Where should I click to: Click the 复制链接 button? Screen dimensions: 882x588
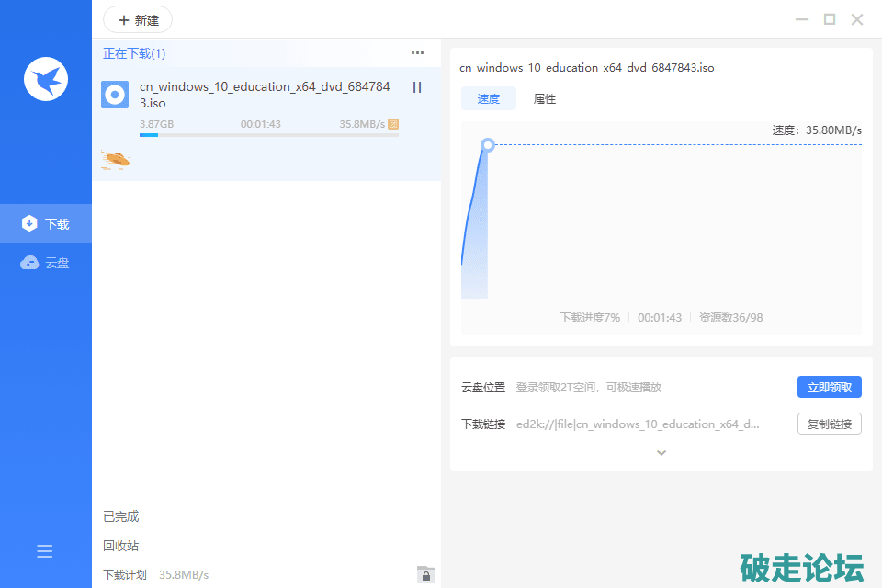(x=829, y=424)
